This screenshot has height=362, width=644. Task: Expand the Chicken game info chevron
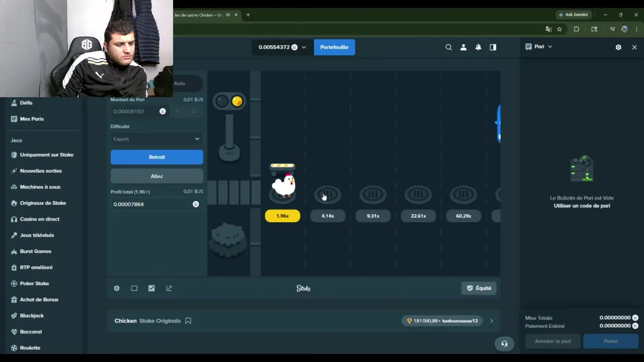492,321
